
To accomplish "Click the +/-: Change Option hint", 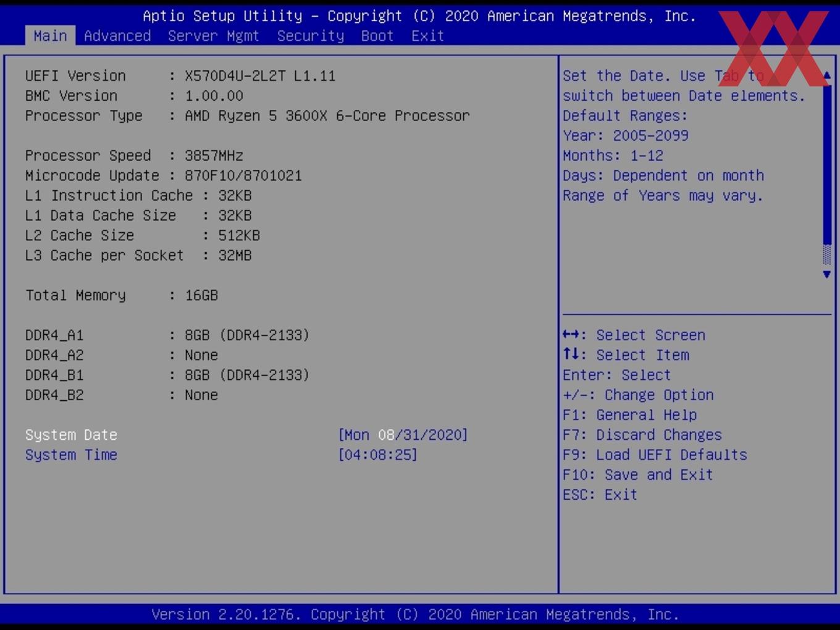I will pyautogui.click(x=638, y=395).
